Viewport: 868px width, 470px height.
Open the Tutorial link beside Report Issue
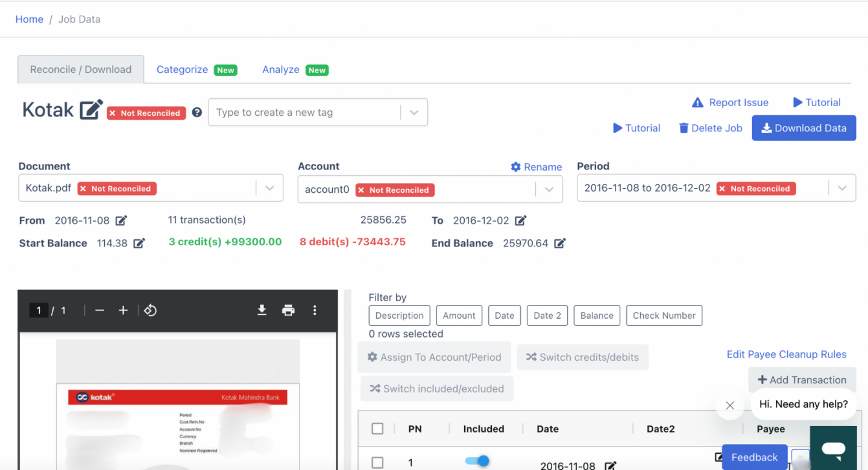tap(817, 102)
